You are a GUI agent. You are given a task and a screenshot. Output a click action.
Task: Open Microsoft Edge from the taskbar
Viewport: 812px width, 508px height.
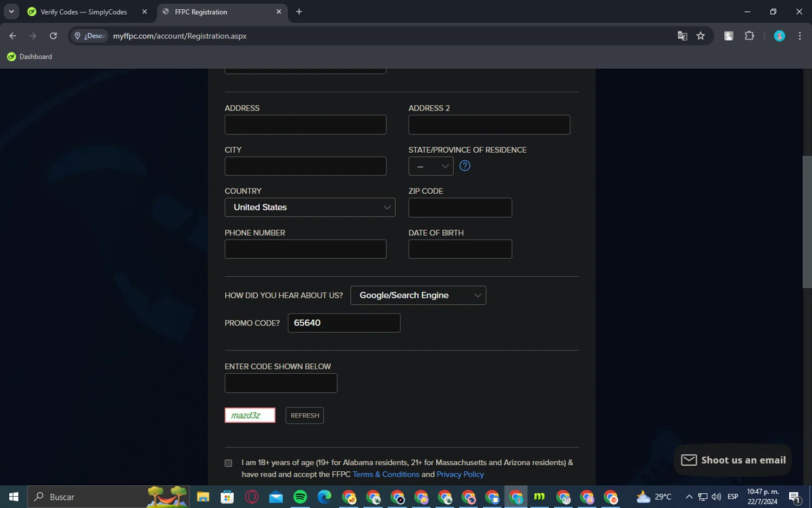324,497
